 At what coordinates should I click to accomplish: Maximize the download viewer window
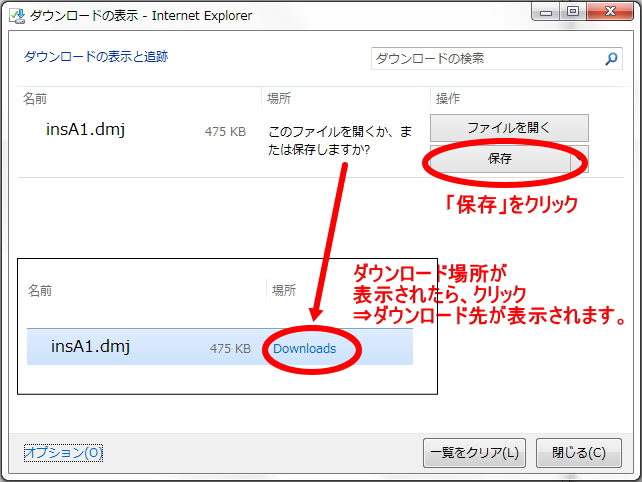click(572, 12)
